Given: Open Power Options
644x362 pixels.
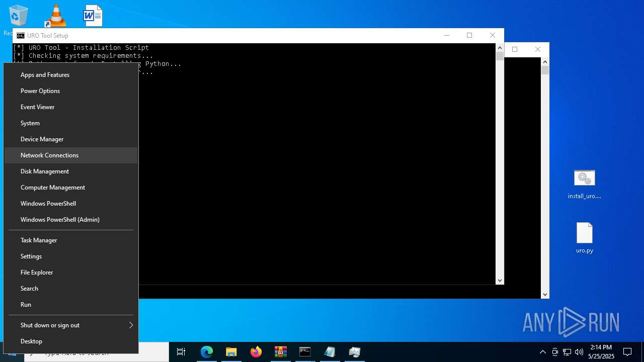Looking at the screenshot, I should tap(71, 91).
